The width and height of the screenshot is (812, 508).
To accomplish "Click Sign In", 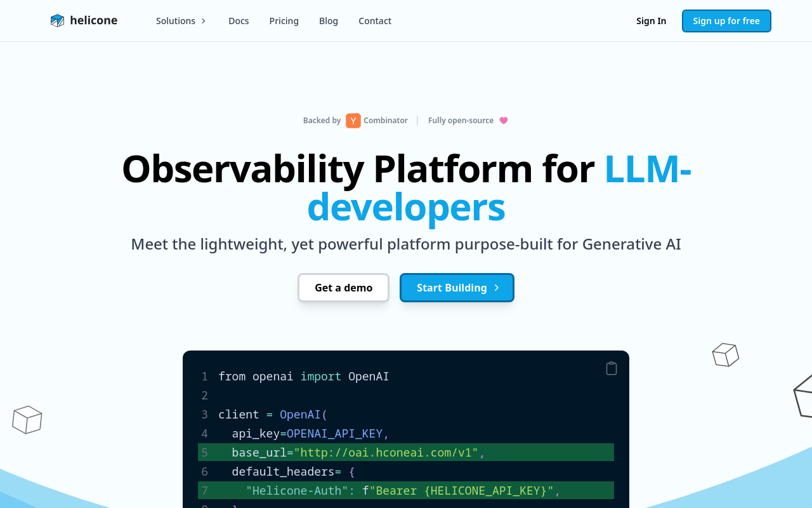I will point(651,21).
